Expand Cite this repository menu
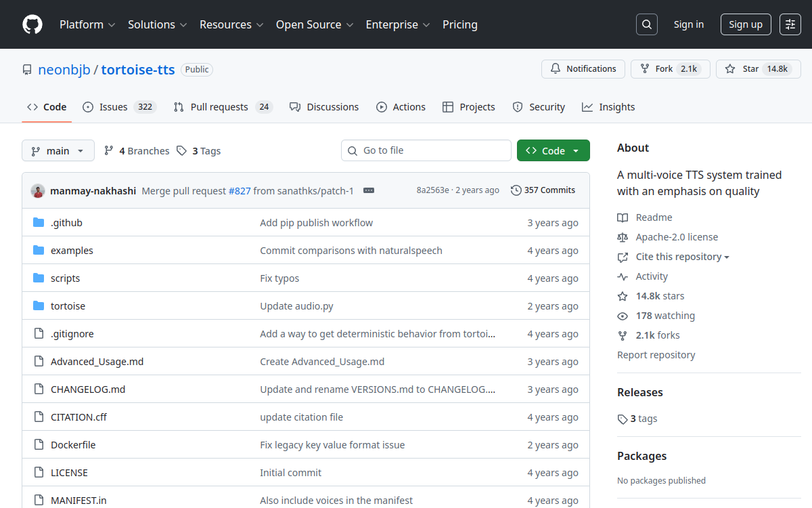Viewport: 812px width, 508px height. [682, 257]
